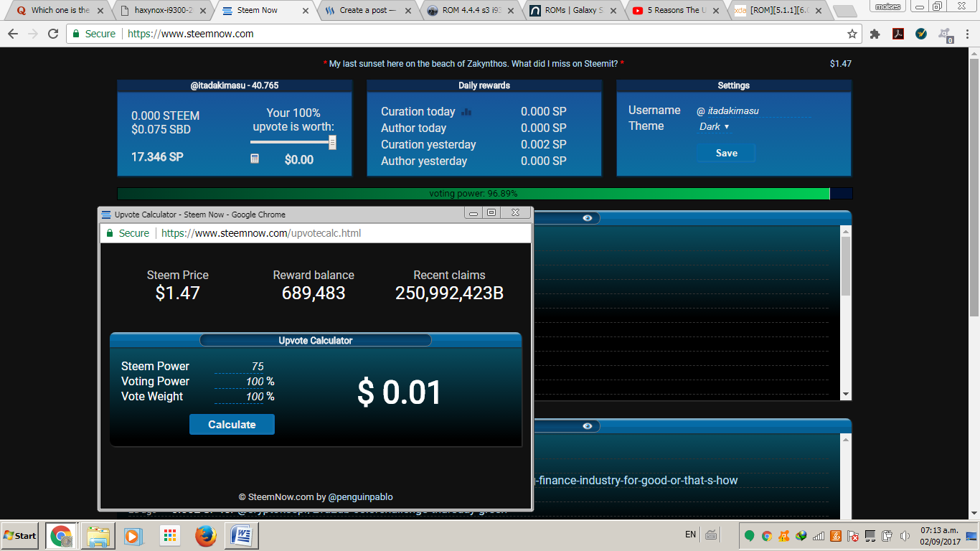Open the puzzle-piece extension icon

[875, 34]
